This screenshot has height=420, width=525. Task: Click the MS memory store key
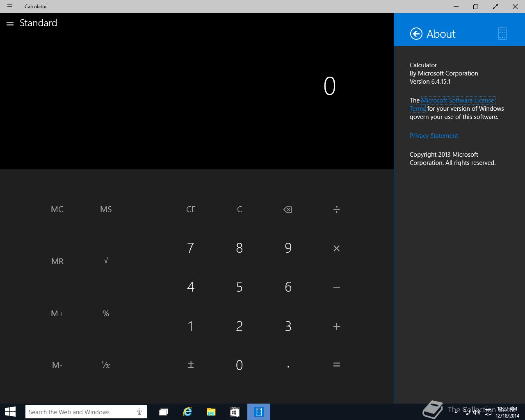click(106, 210)
